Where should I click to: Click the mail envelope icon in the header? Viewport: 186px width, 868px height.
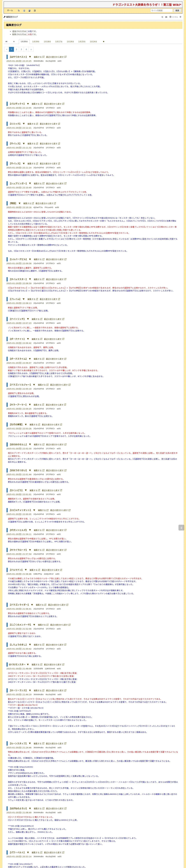(x=166, y=17)
